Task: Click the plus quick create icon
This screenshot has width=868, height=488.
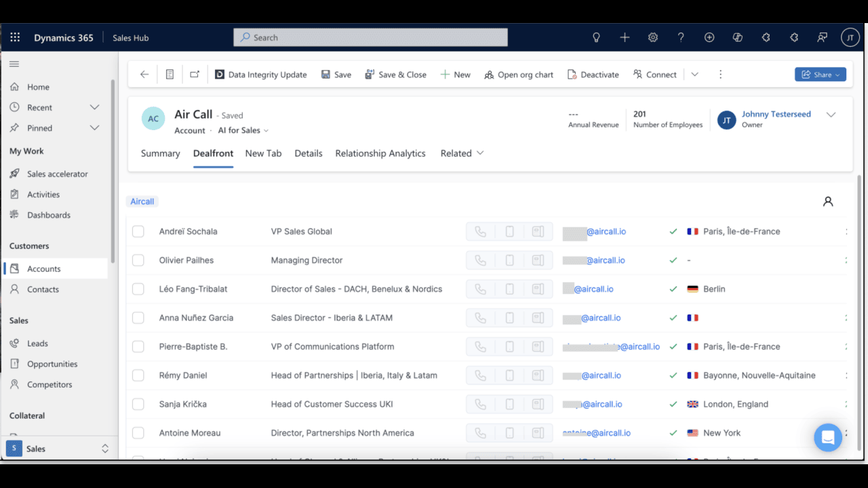Action: (x=625, y=37)
